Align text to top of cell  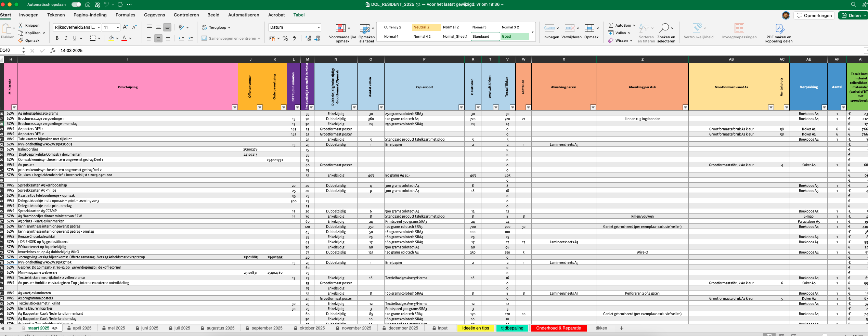[150, 27]
